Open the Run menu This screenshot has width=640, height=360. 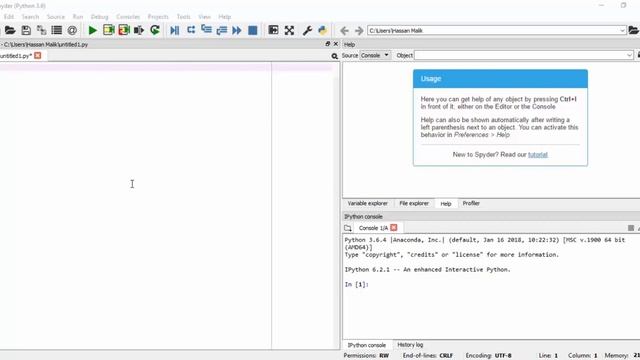[78, 17]
